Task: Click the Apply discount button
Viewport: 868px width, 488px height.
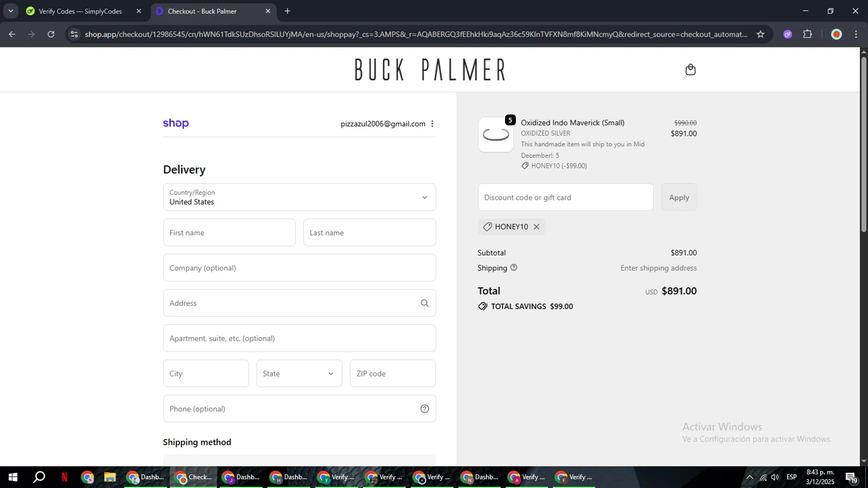Action: coord(679,197)
